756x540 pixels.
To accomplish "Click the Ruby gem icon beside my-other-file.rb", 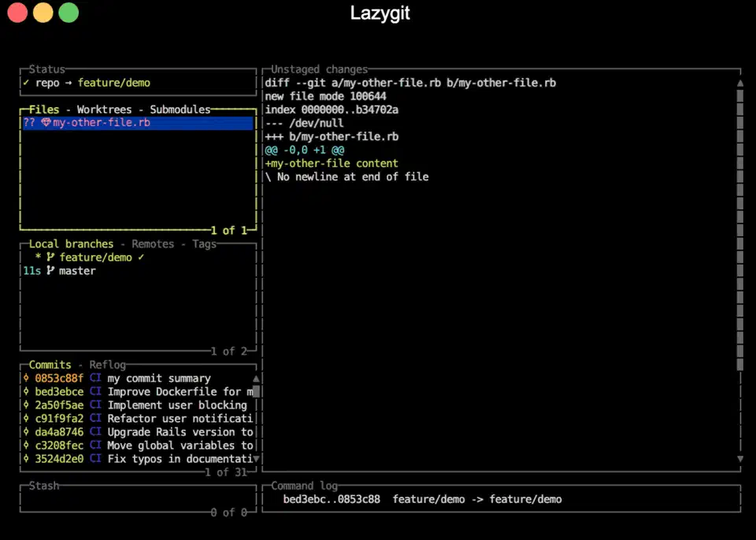I will pyautogui.click(x=47, y=123).
